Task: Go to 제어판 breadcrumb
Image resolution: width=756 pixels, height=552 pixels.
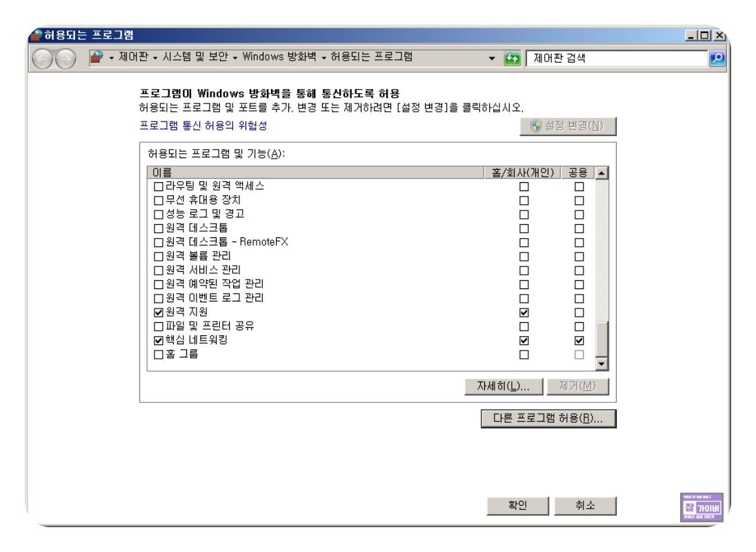Action: tap(134, 57)
